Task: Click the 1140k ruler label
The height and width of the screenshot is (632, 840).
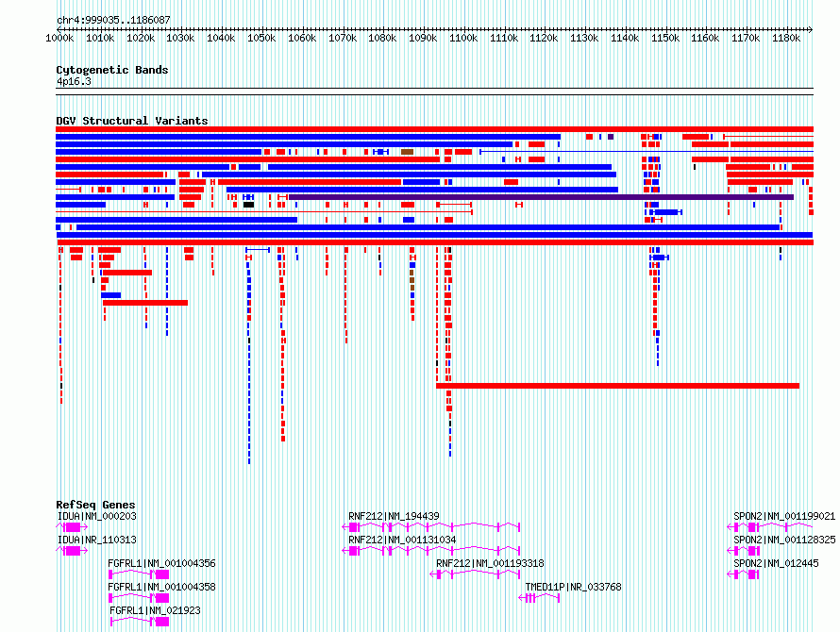Action: pyautogui.click(x=625, y=39)
